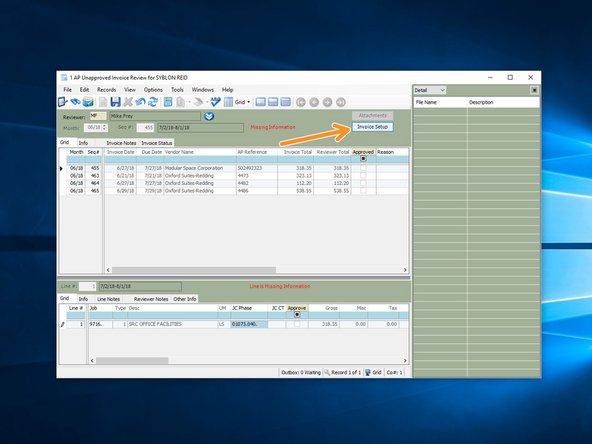Screen dimensions: 592x444
Task: Click the gray X delete icon
Action: coord(128,102)
